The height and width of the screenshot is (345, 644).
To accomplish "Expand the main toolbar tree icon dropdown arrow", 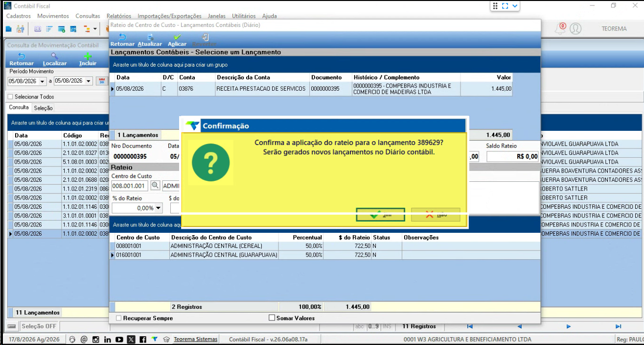I will [96, 29].
